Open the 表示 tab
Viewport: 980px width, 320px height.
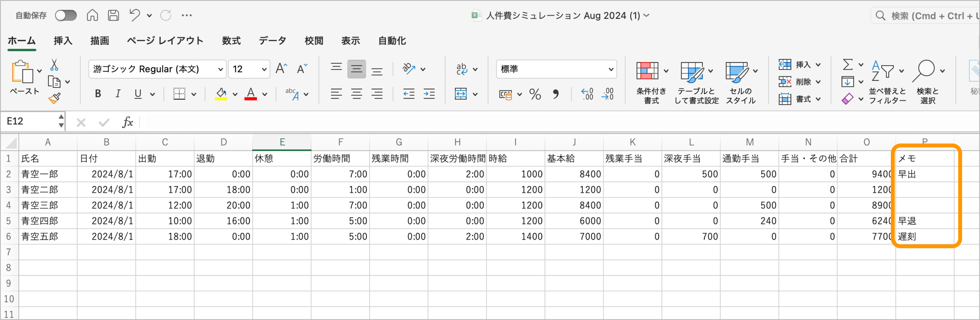(350, 41)
